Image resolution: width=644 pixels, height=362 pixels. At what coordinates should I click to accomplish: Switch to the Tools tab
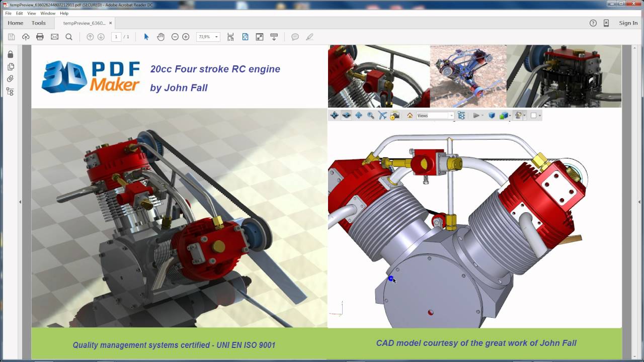coord(39,23)
